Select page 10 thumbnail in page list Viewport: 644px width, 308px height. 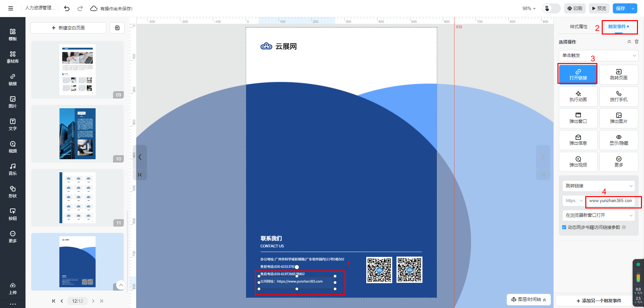tap(77, 134)
